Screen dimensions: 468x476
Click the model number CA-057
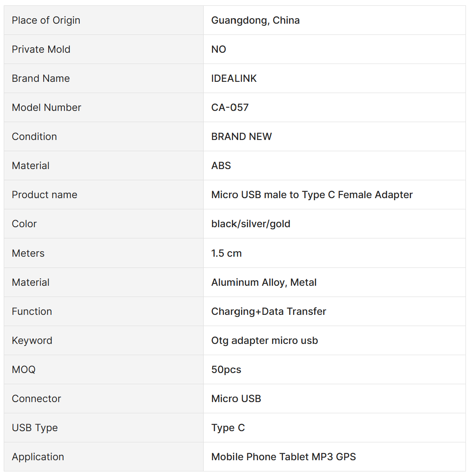click(x=229, y=108)
